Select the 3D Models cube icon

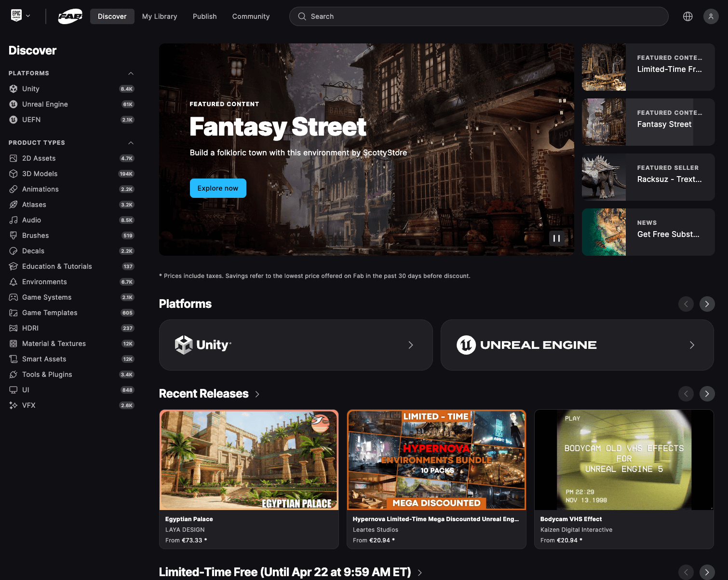point(13,174)
